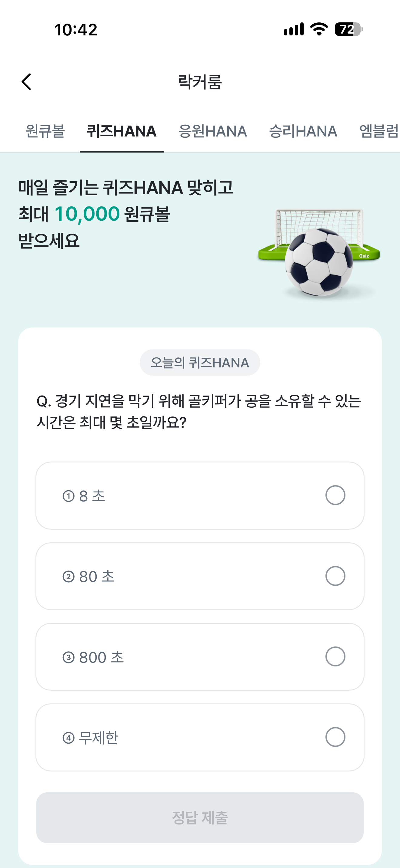This screenshot has height=868, width=400.
Task: Choose answer option ① 8 초
Action: tap(200, 496)
